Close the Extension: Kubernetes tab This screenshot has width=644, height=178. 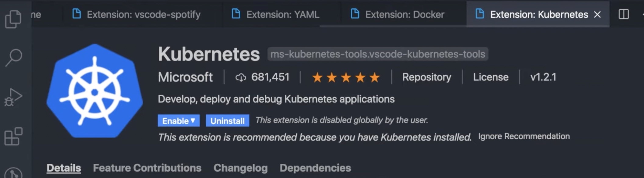point(597,14)
